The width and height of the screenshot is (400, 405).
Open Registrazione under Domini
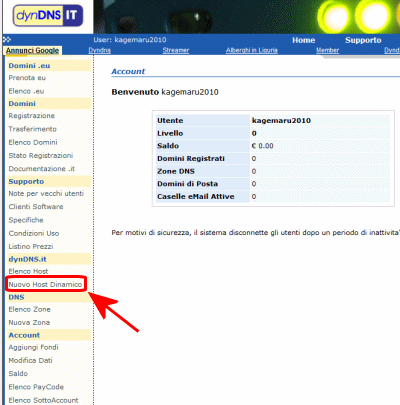32,116
